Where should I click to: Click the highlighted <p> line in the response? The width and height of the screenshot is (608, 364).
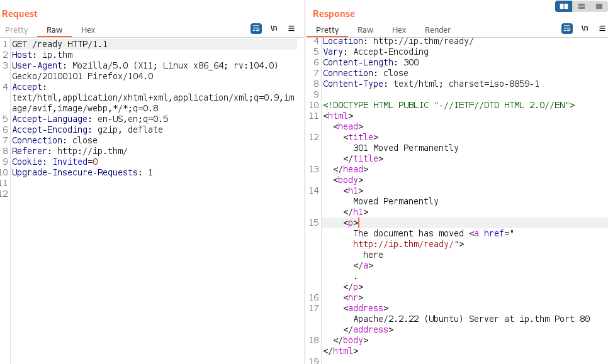point(351,223)
